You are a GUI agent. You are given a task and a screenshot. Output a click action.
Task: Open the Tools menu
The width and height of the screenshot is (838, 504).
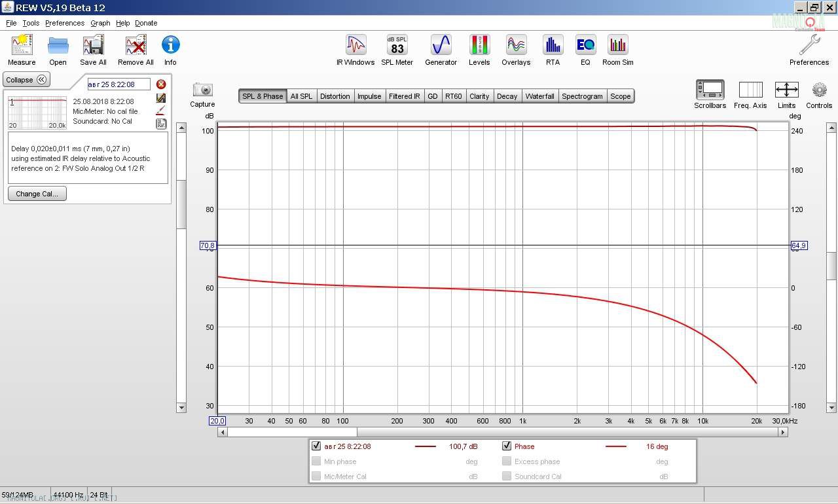(x=31, y=23)
